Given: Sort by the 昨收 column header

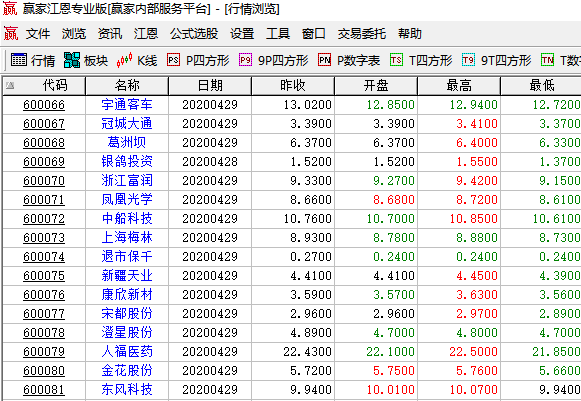Looking at the screenshot, I should coord(293,86).
